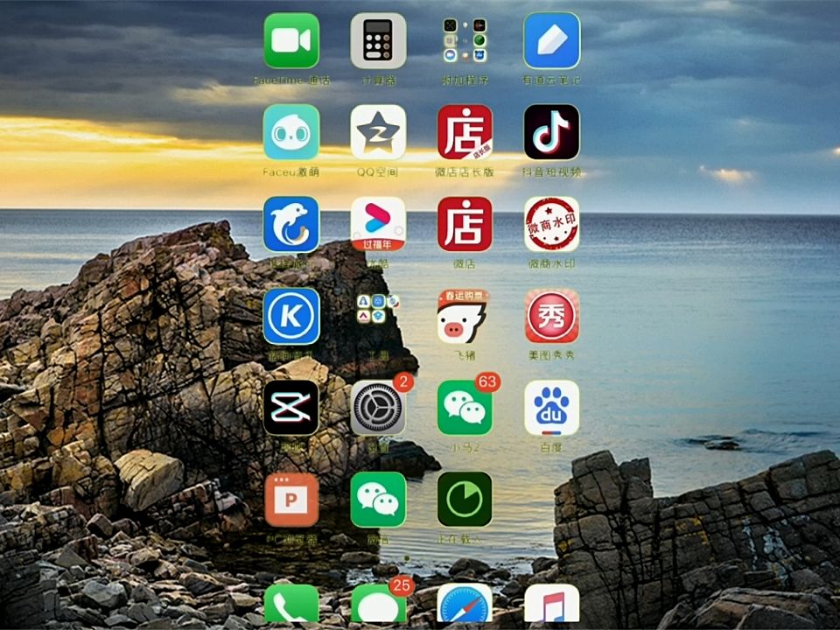
Task: Launch the 百度 Baidu paw app
Action: 552,409
